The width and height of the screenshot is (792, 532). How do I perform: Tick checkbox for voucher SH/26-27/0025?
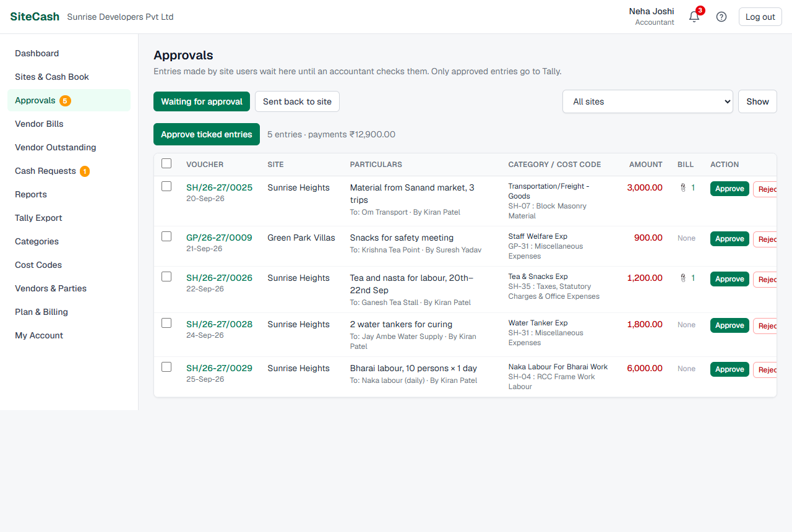pos(166,186)
